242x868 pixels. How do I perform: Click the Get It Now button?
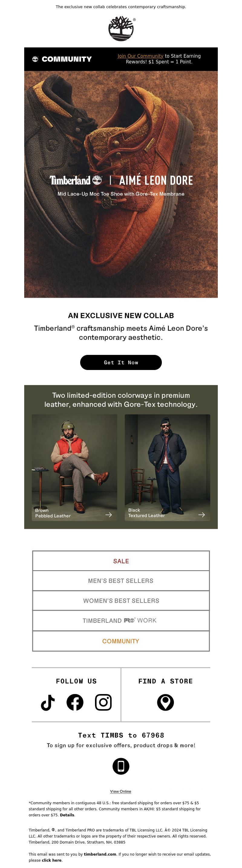point(121,362)
